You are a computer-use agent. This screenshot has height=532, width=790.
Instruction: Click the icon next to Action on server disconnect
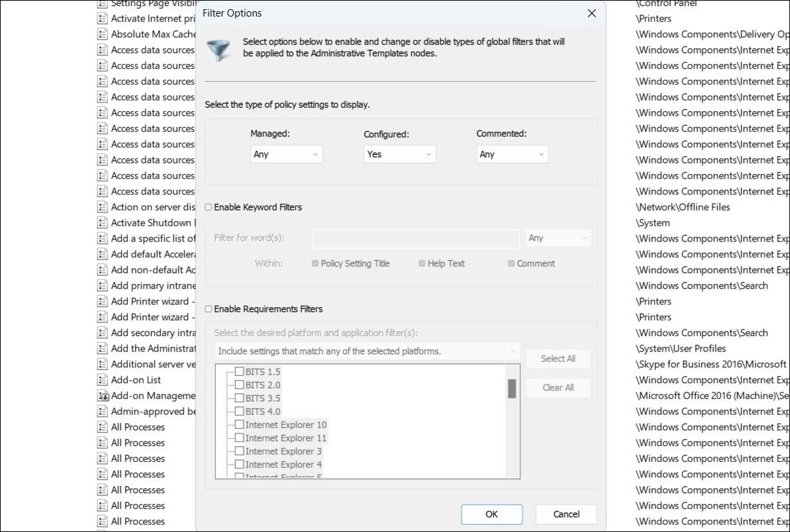(103, 206)
